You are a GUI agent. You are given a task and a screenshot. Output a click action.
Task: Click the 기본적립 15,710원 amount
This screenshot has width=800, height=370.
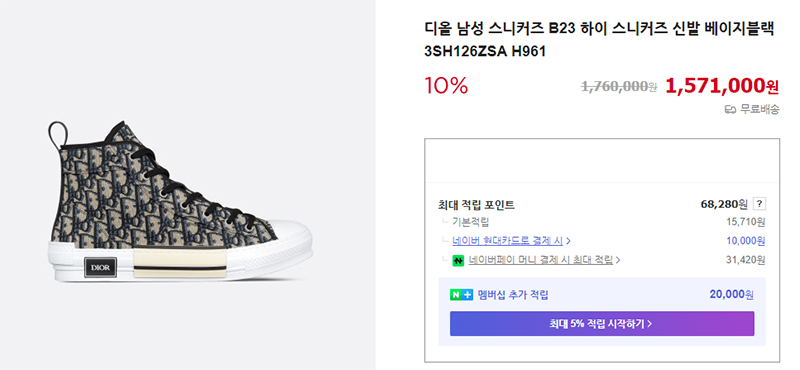tap(745, 222)
